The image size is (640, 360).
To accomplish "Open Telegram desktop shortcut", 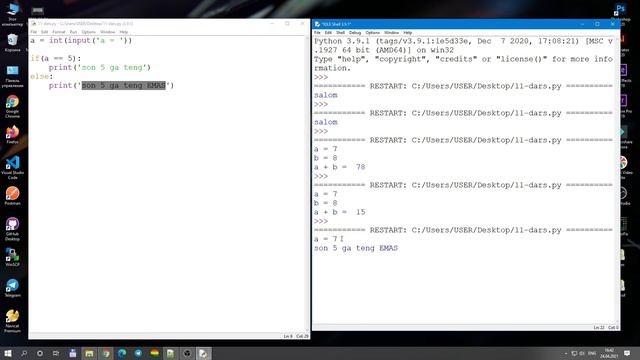I will pos(12,287).
